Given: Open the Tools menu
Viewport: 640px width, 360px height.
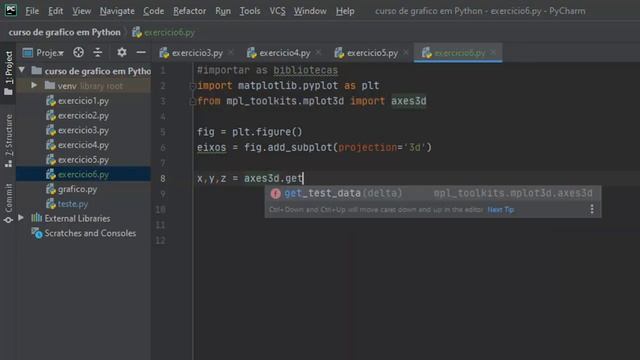Looking at the screenshot, I should 250,11.
